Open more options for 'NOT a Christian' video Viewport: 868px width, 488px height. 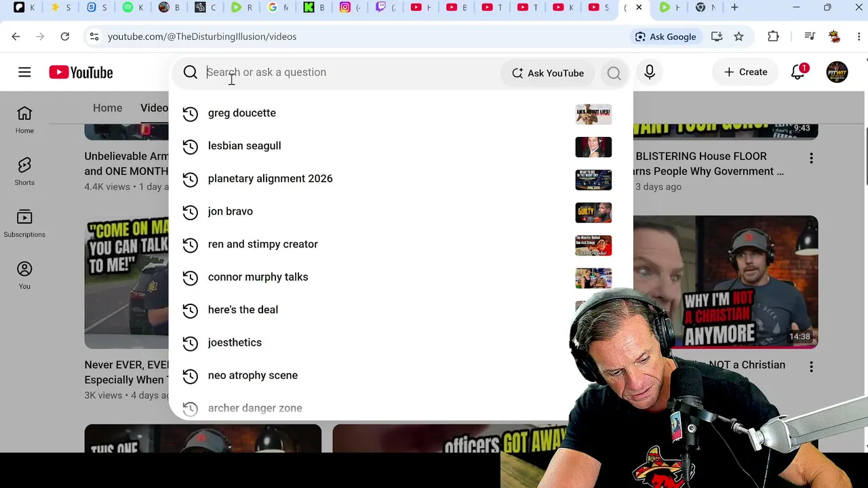click(811, 367)
